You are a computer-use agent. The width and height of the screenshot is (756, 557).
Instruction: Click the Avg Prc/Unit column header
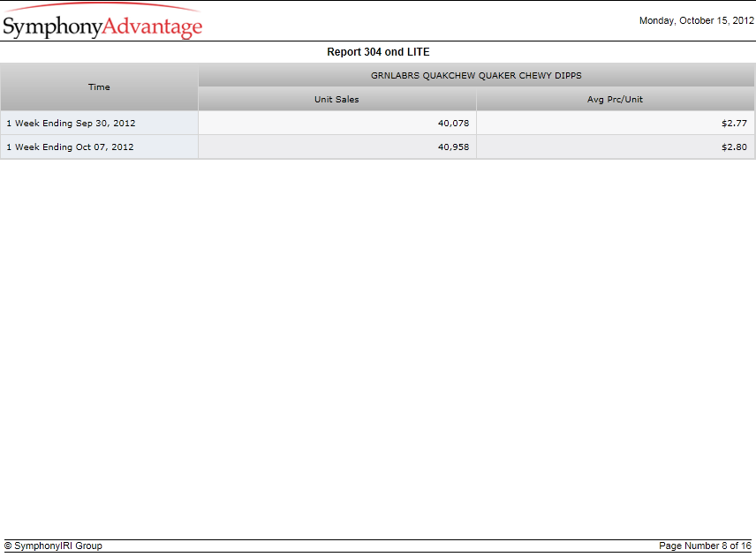pos(616,99)
